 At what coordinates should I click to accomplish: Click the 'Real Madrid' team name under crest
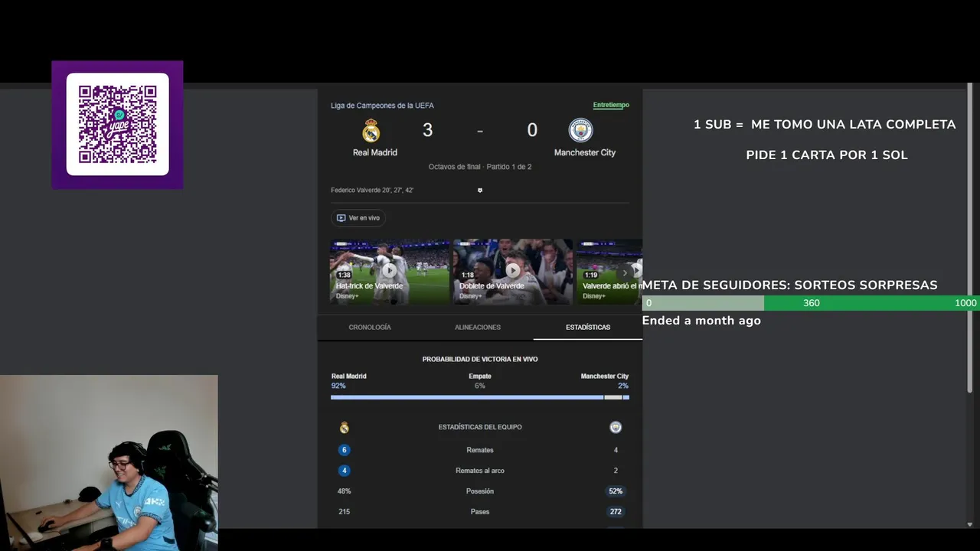tap(375, 152)
